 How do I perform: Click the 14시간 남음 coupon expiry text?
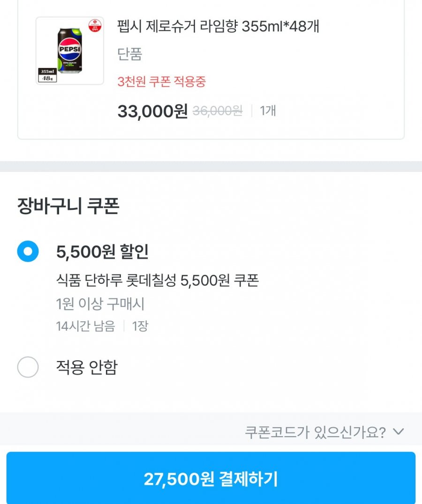85,326
